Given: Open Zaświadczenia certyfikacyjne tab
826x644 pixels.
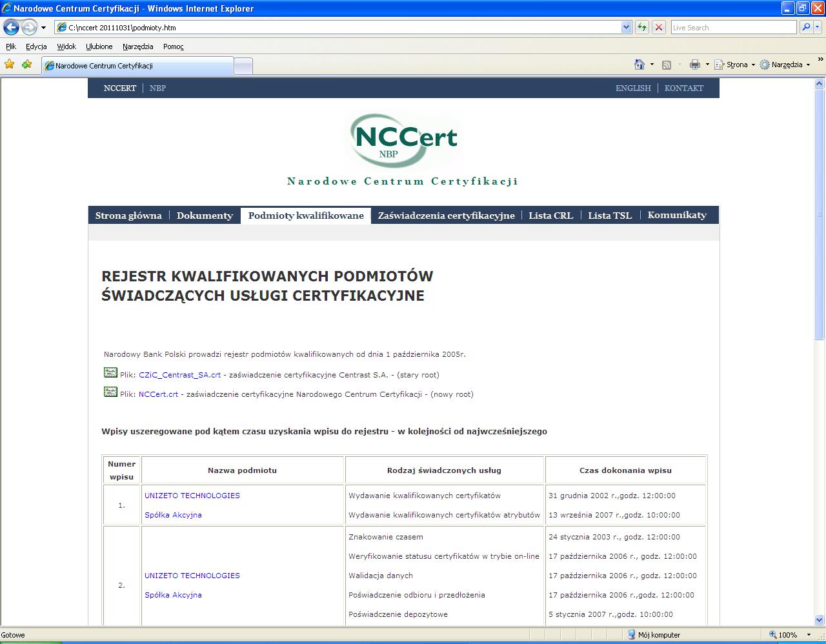Looking at the screenshot, I should (447, 216).
